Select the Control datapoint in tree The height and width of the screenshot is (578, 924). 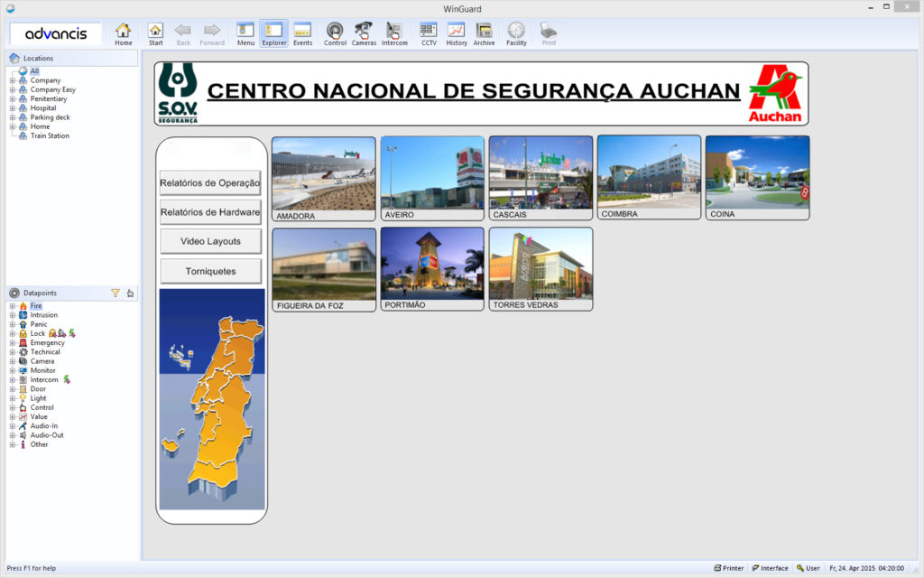tap(42, 407)
